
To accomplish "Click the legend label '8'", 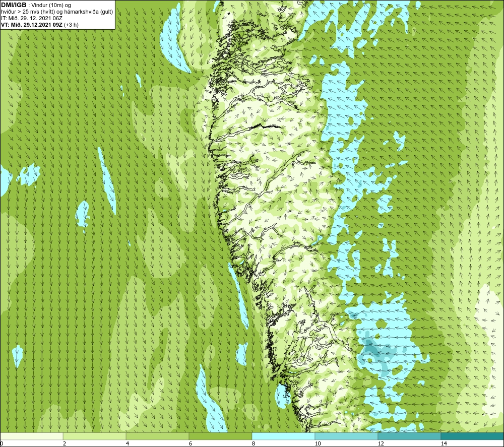I will coord(254,444).
